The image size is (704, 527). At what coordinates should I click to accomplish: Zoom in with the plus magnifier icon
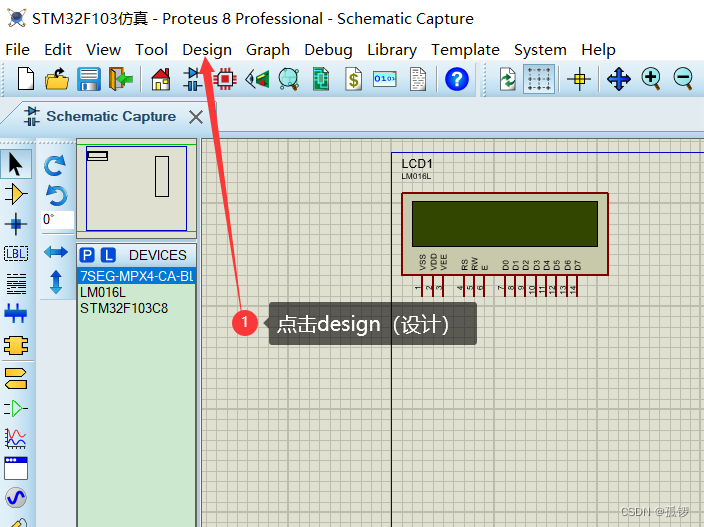pyautogui.click(x=651, y=79)
